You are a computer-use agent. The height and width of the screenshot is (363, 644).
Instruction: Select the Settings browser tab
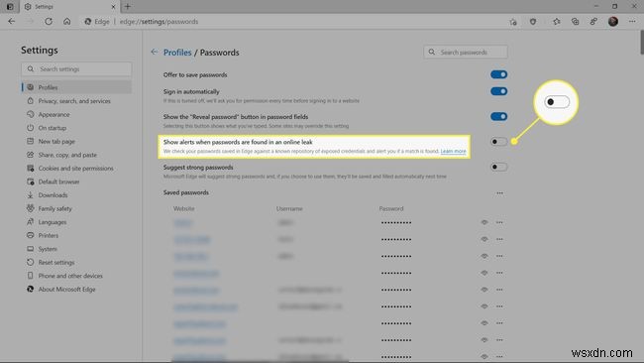[69, 7]
